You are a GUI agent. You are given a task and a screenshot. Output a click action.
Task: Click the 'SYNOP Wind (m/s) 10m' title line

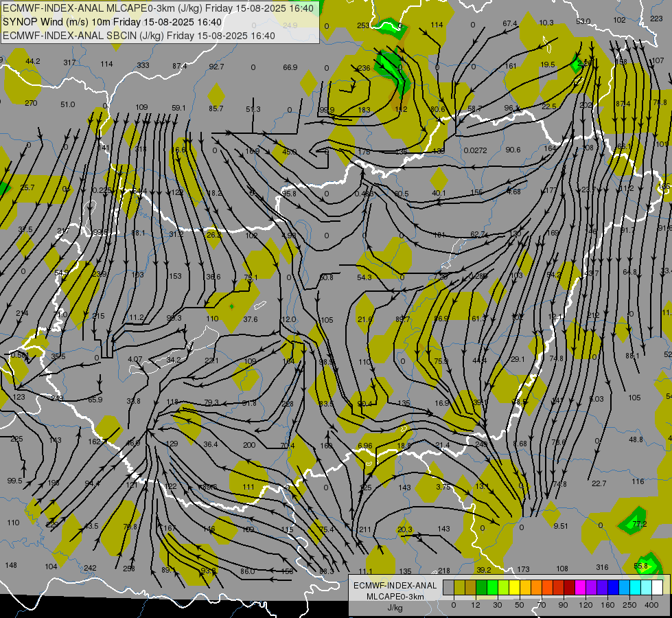(113, 22)
